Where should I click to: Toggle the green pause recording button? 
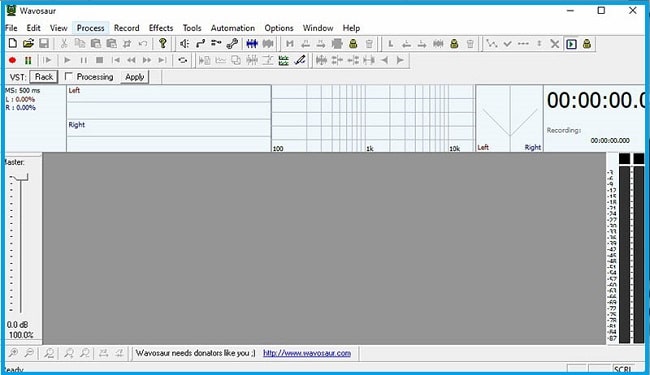(x=28, y=60)
